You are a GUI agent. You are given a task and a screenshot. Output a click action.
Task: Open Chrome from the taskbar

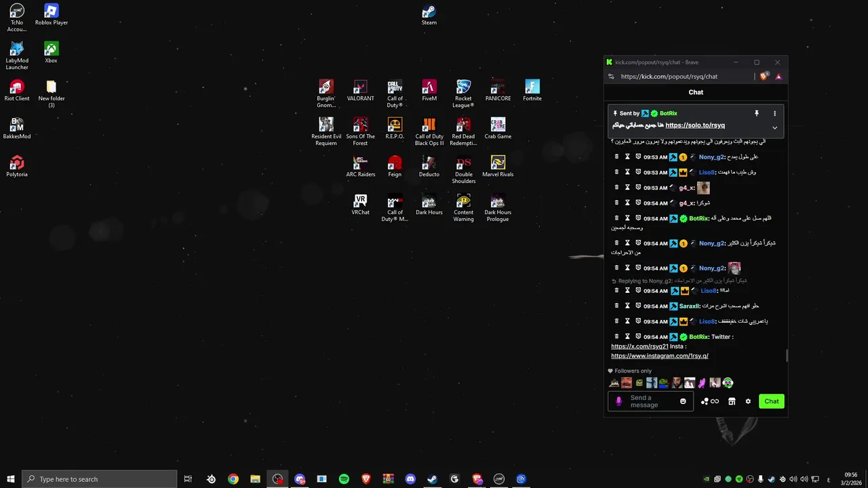[233, 479]
